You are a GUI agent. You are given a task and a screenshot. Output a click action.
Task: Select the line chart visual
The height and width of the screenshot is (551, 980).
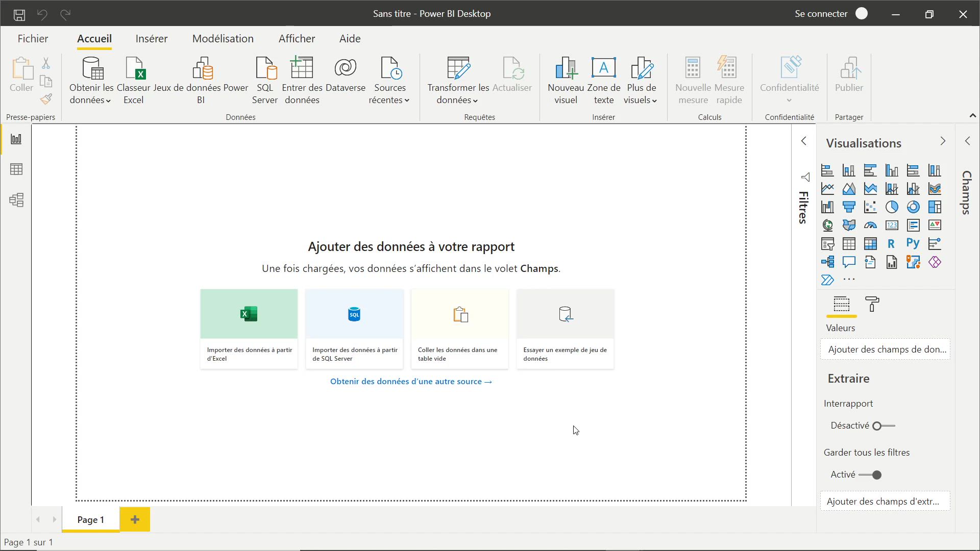click(x=827, y=189)
